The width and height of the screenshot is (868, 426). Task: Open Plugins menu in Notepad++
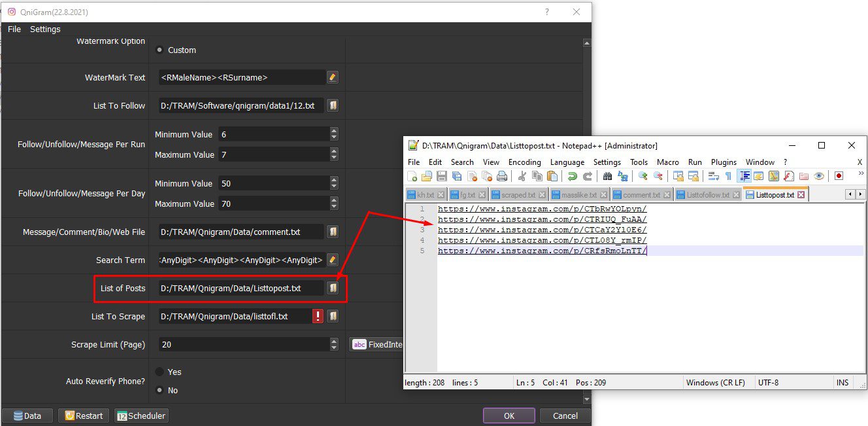(x=724, y=162)
